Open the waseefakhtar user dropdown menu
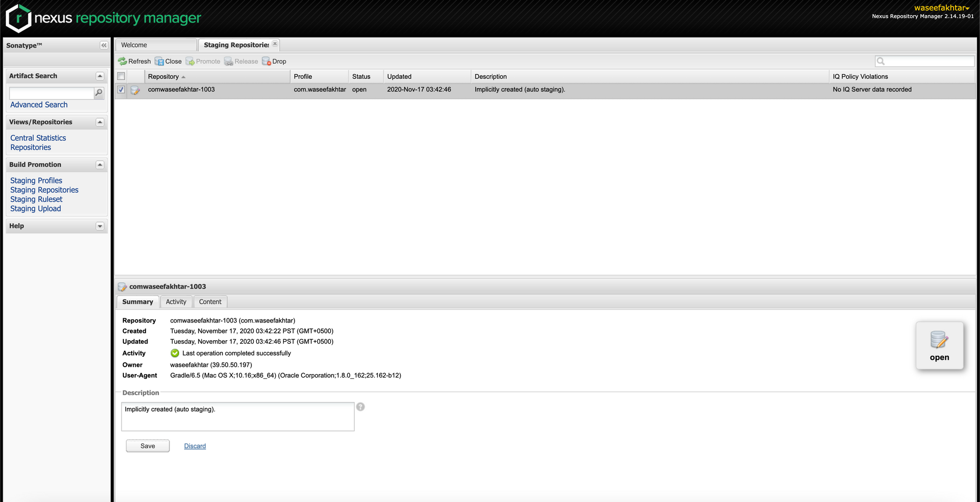Screen dimensions: 980x502 point(942,8)
